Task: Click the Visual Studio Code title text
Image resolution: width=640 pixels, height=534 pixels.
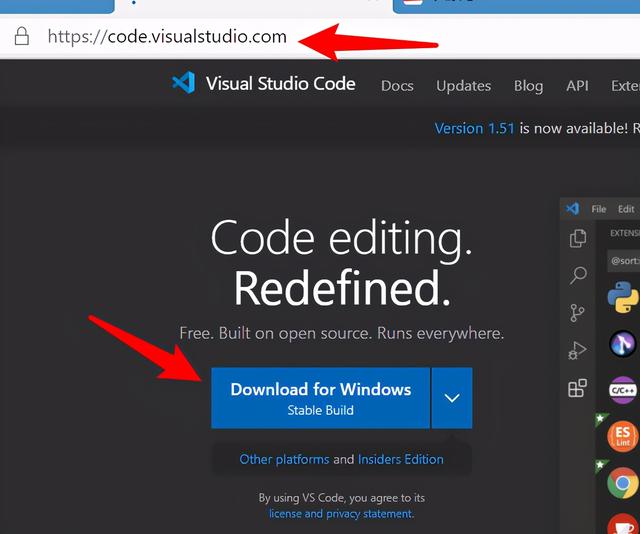Action: tap(280, 84)
